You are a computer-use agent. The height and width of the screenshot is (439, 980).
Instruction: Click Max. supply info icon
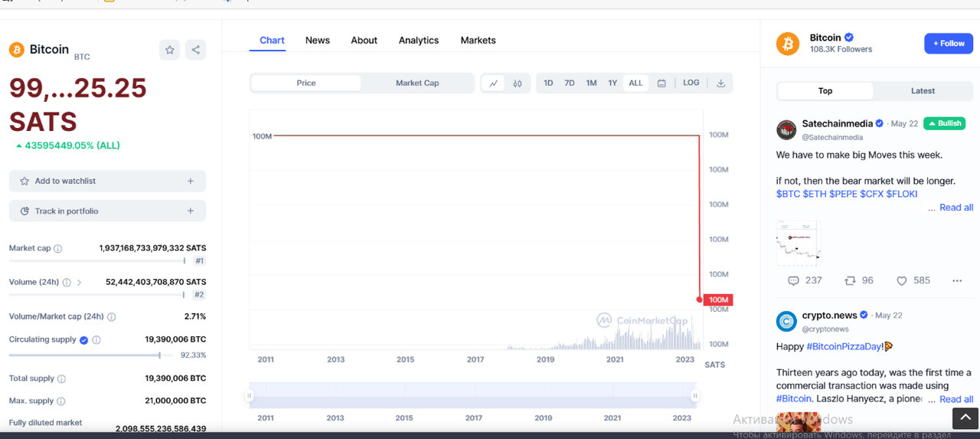[x=61, y=401]
